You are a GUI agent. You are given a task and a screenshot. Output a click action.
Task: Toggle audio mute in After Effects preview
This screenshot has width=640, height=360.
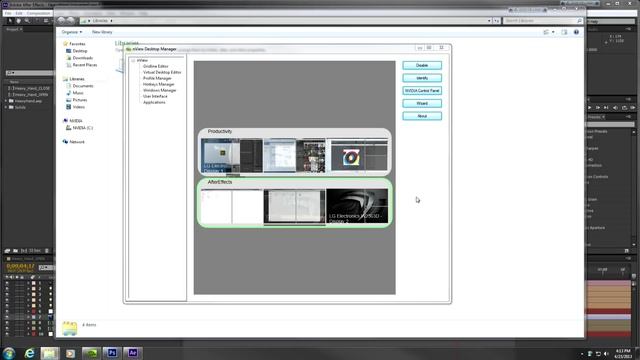616,108
